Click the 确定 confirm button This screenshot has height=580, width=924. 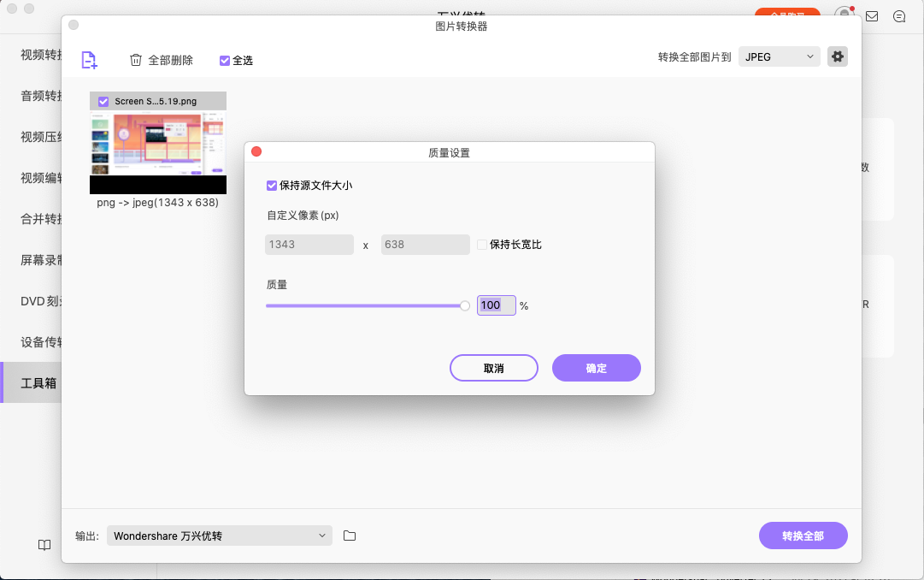tap(596, 368)
